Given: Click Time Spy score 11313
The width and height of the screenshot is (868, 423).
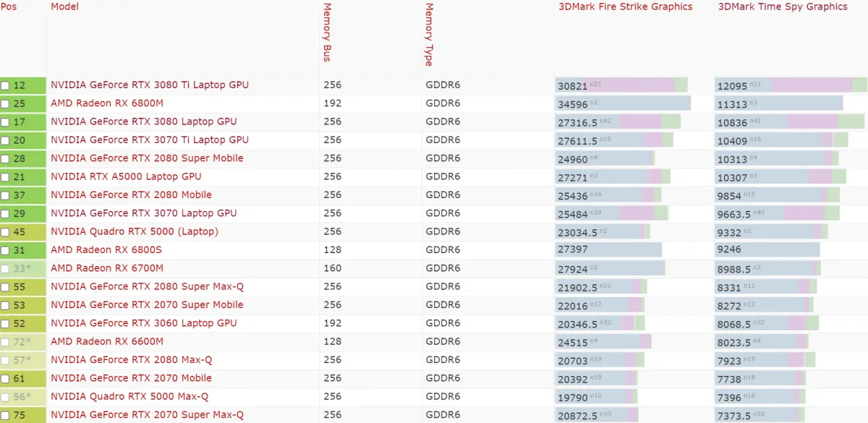Looking at the screenshot, I should pos(733,103).
